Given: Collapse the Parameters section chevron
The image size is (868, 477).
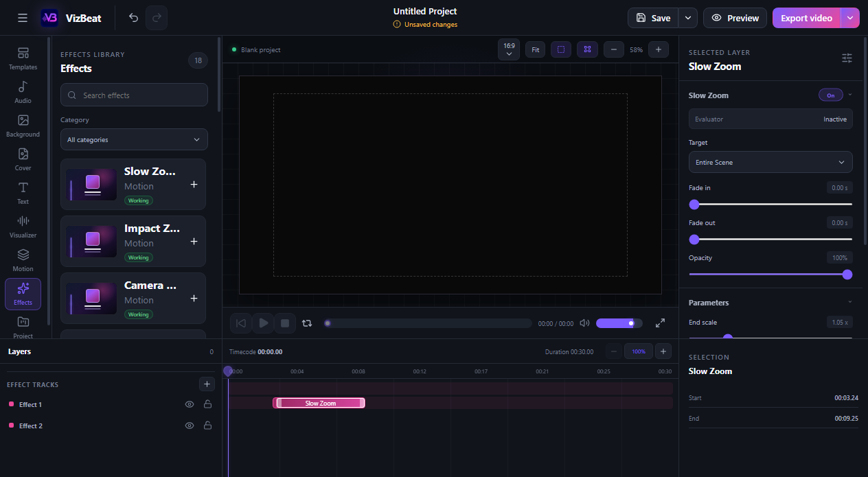Looking at the screenshot, I should [850, 302].
